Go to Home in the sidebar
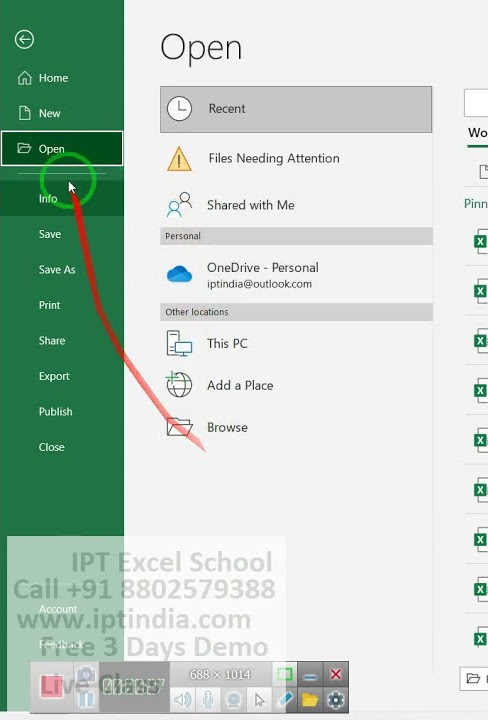Screen dimensions: 488x720 click(62, 78)
